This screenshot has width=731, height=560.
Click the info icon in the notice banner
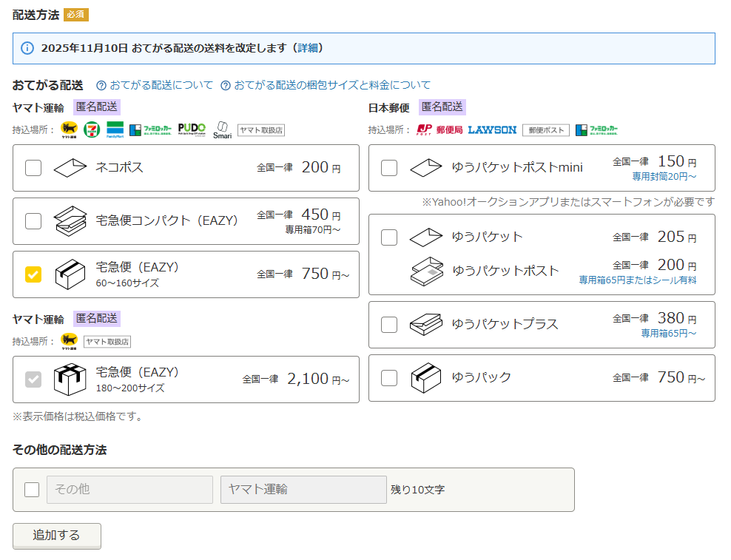tap(27, 48)
